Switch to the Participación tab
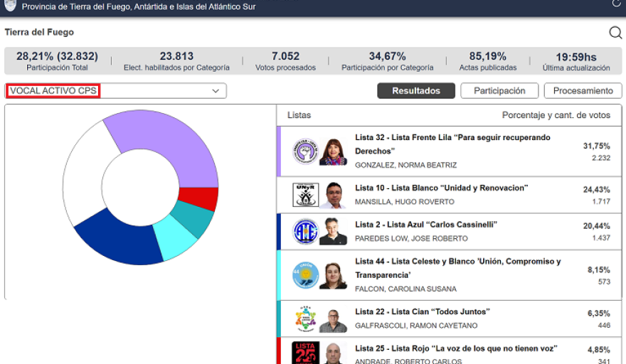 coord(499,91)
